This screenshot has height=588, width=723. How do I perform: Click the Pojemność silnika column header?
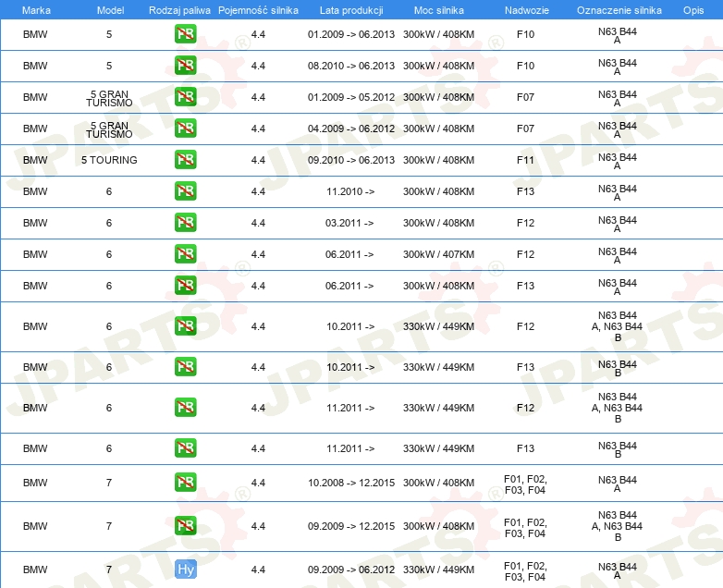coord(258,10)
